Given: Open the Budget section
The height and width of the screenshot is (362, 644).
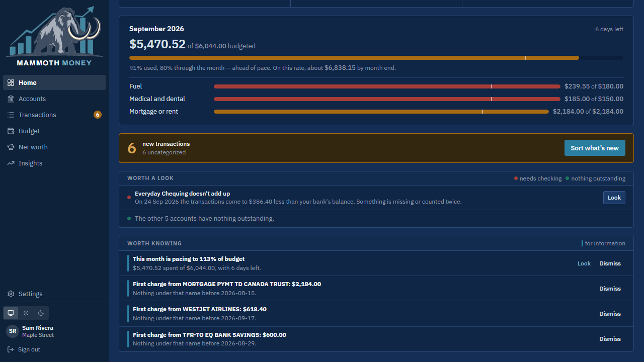Looking at the screenshot, I should pyautogui.click(x=54, y=131).
